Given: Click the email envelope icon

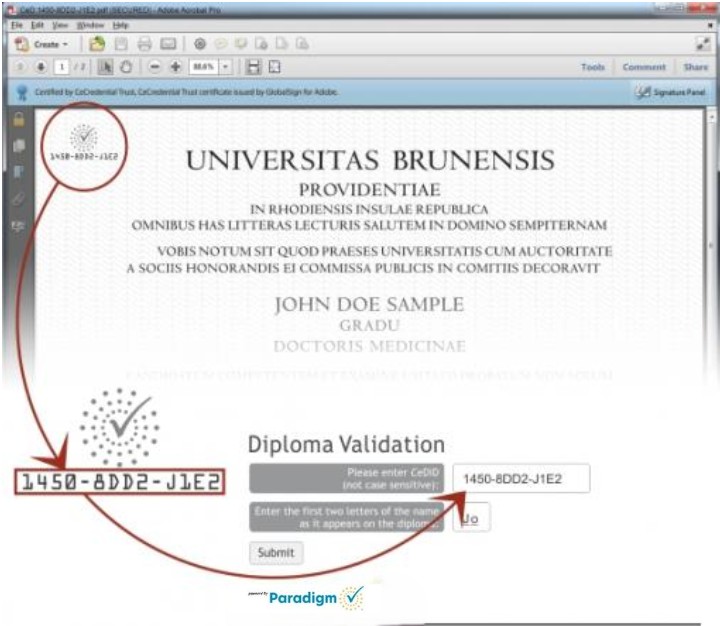Looking at the screenshot, I should pos(168,44).
